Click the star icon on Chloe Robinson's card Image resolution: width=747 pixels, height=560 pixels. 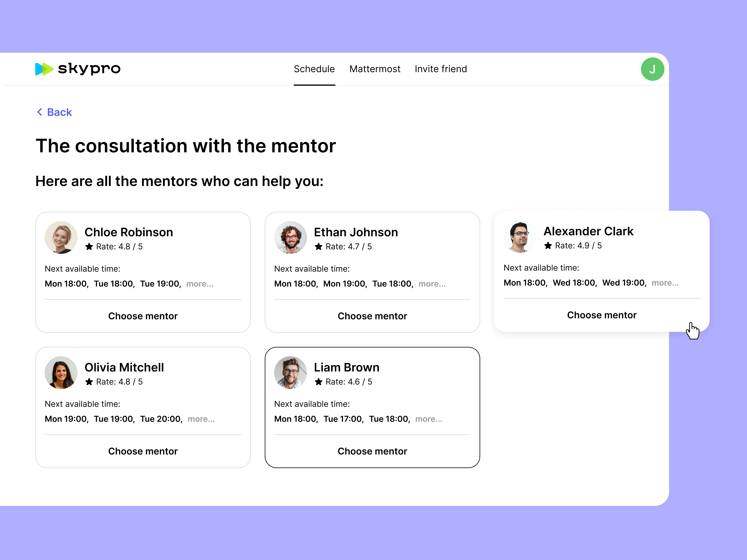tap(89, 247)
